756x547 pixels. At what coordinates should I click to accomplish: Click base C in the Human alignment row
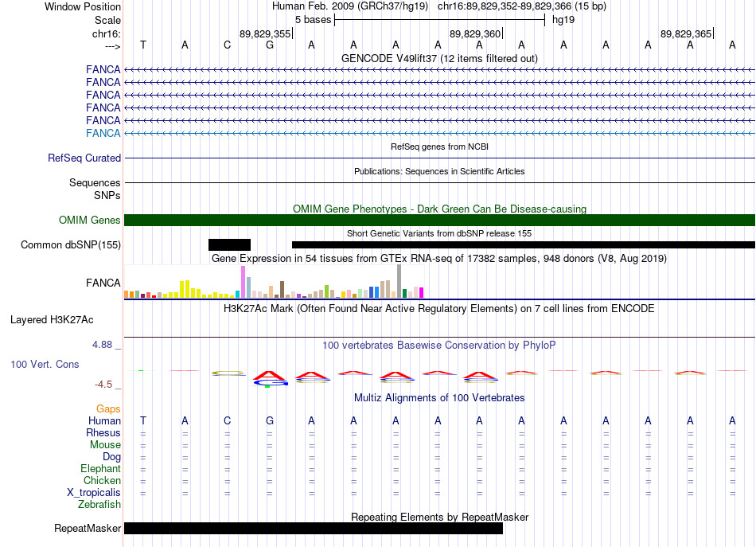tap(227, 420)
